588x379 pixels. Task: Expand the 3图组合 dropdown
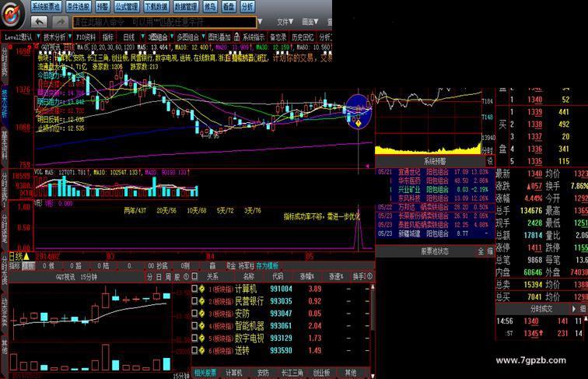(172, 37)
